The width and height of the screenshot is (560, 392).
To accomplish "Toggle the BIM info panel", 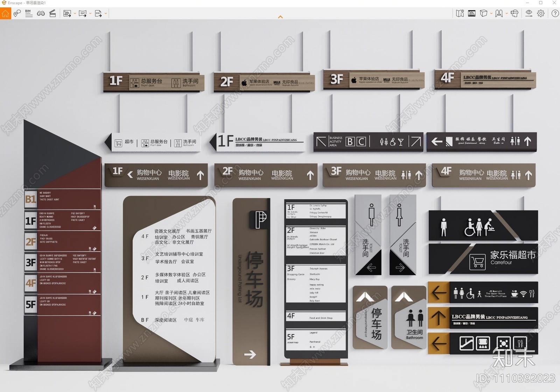I will tap(29, 13).
